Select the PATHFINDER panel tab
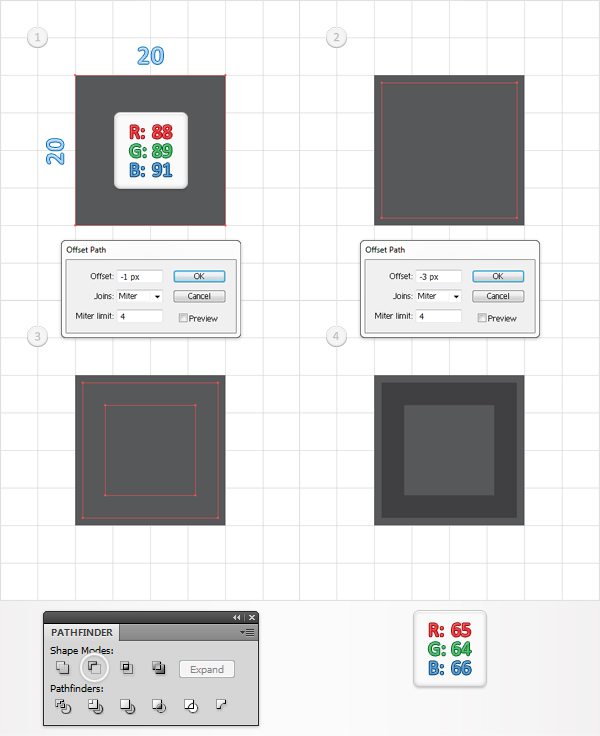 [82, 633]
